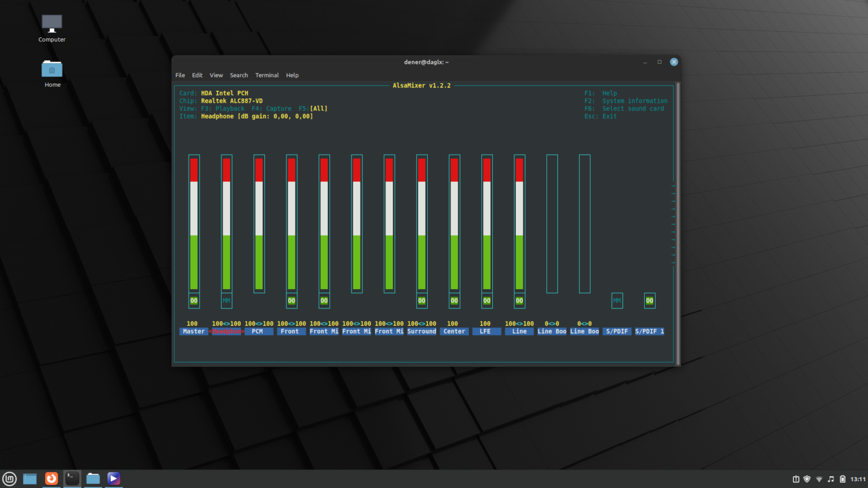This screenshot has height=488, width=868.
Task: Click the battery status tray icon
Action: (843, 479)
